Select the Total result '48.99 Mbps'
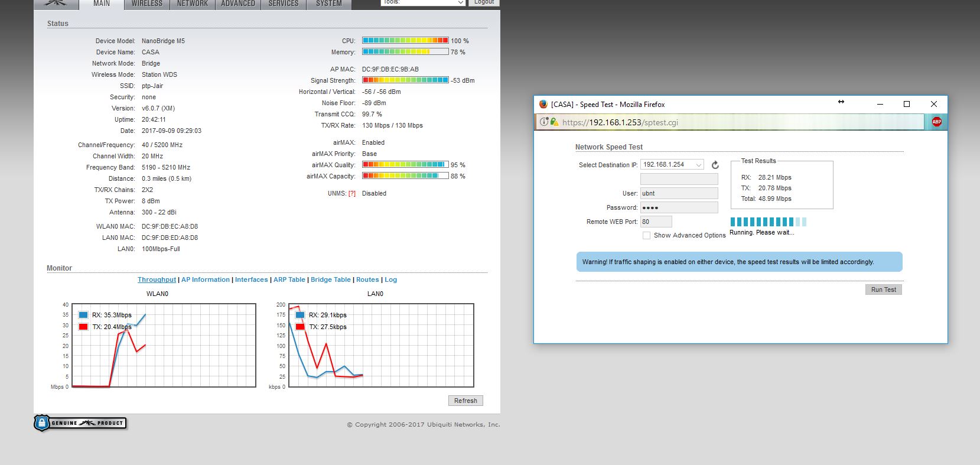The image size is (980, 465). (775, 199)
